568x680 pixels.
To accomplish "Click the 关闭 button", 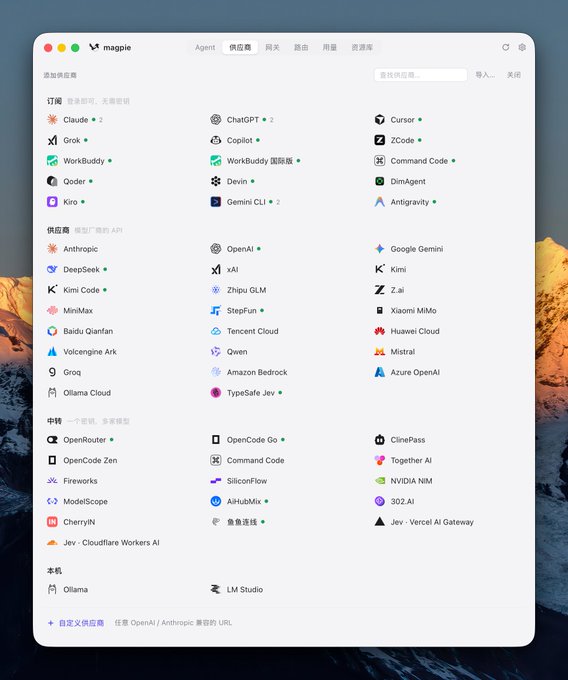I will (514, 75).
